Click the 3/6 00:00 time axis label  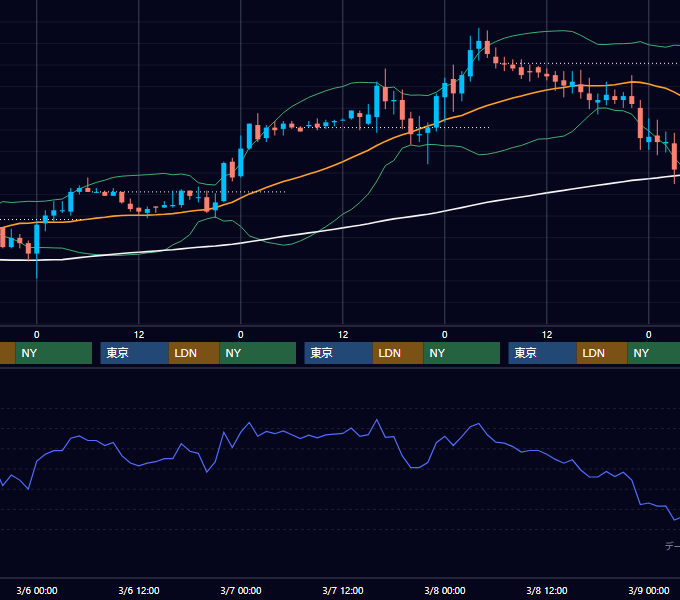[x=37, y=590]
